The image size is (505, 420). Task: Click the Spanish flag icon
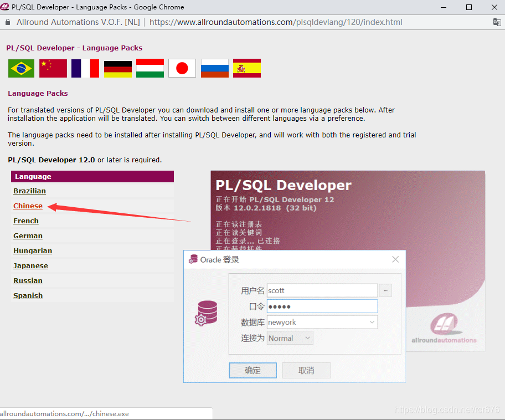point(247,68)
